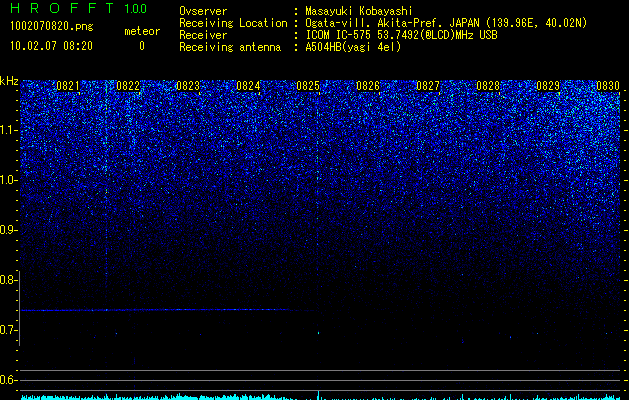Click the kHz axis unit label
Screen dimensions: 629x400
click(x=9, y=81)
